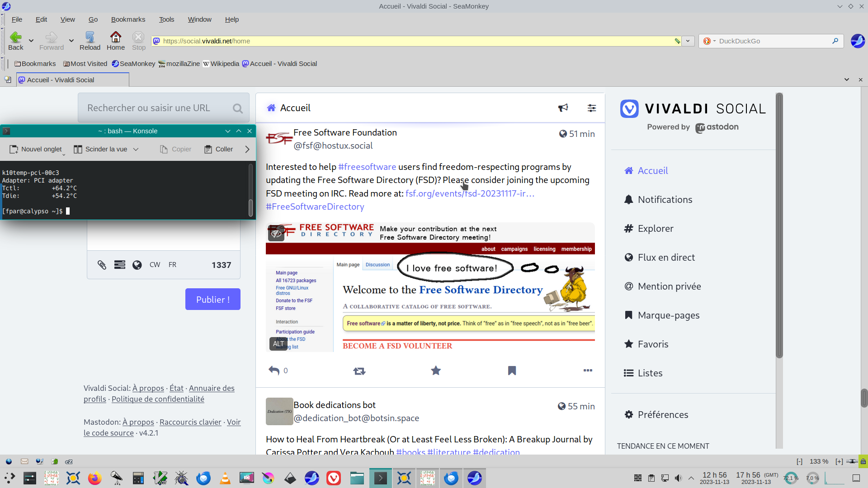
Task: Click the attach file paperclip icon
Action: pyautogui.click(x=102, y=265)
